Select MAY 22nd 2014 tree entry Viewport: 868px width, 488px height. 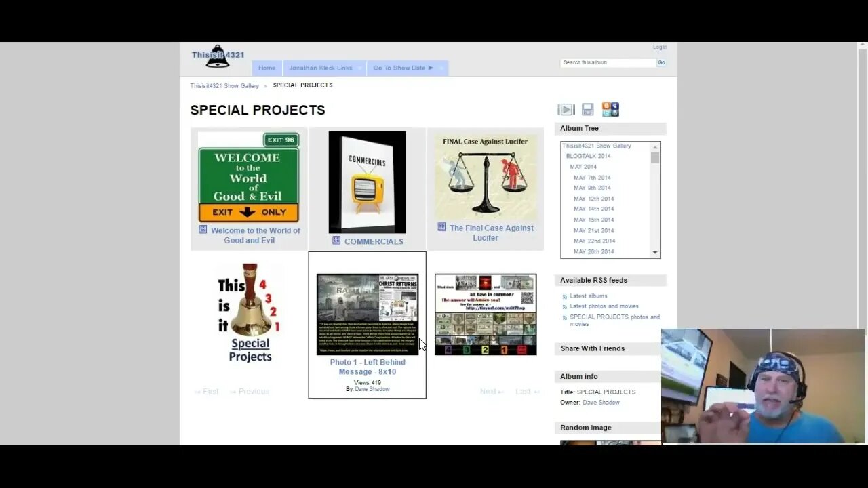coord(595,241)
